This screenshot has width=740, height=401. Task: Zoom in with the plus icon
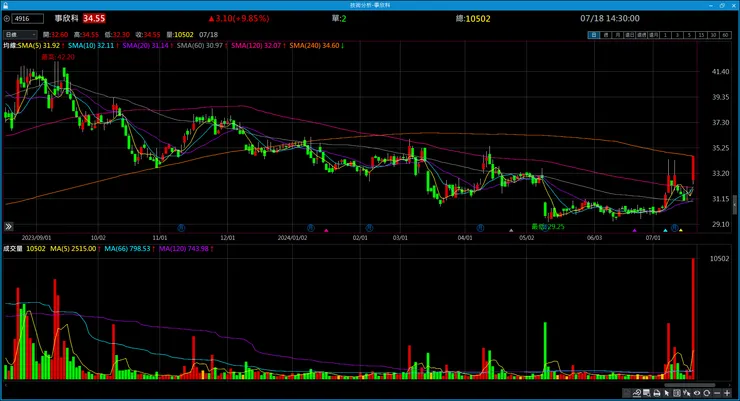pos(727,393)
